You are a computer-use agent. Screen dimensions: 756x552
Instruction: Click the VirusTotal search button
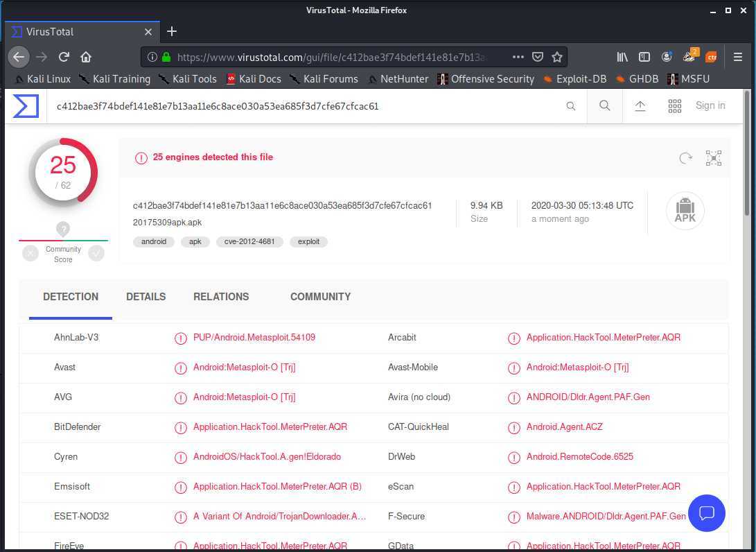point(605,105)
